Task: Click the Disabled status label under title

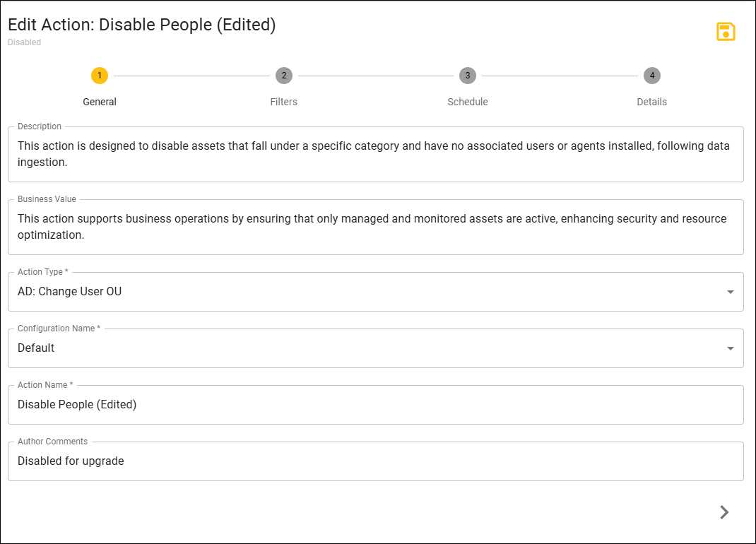Action: [24, 42]
